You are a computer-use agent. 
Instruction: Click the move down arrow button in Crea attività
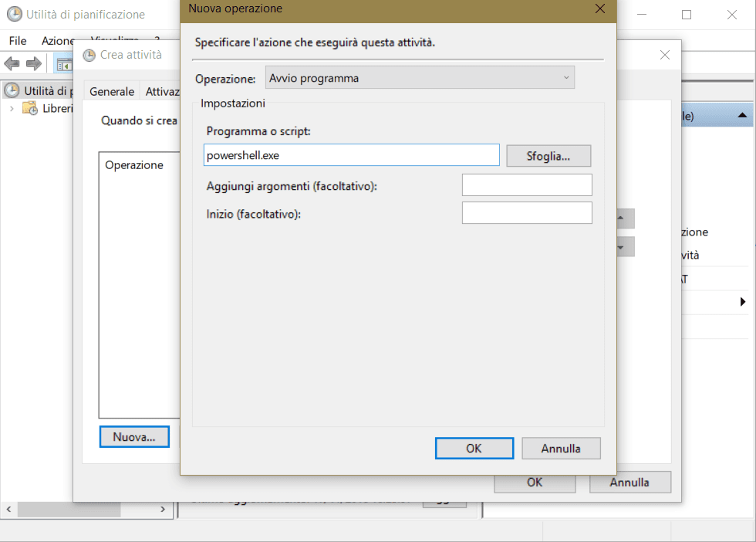pyautogui.click(x=622, y=247)
